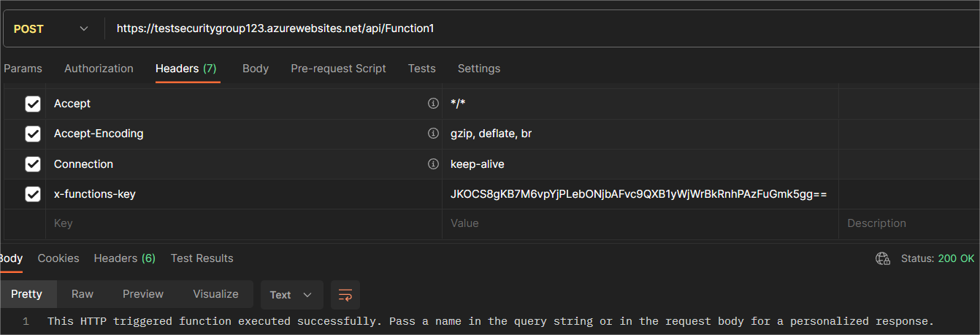
Task: Disable the x-functions-key header checkbox
Action: coord(33,194)
